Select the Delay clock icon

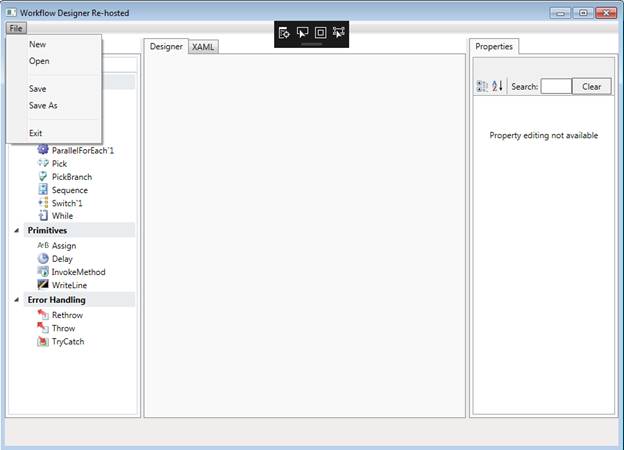[43, 259]
